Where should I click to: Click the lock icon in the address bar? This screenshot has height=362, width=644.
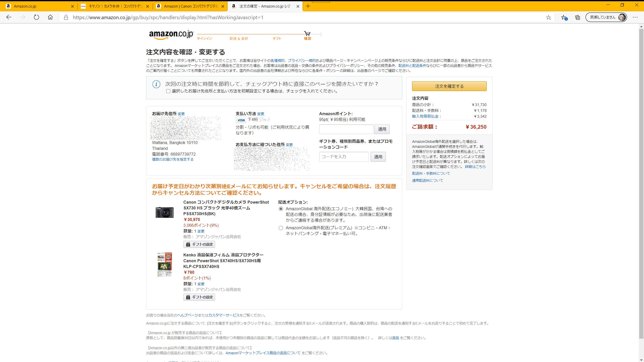coord(66,17)
